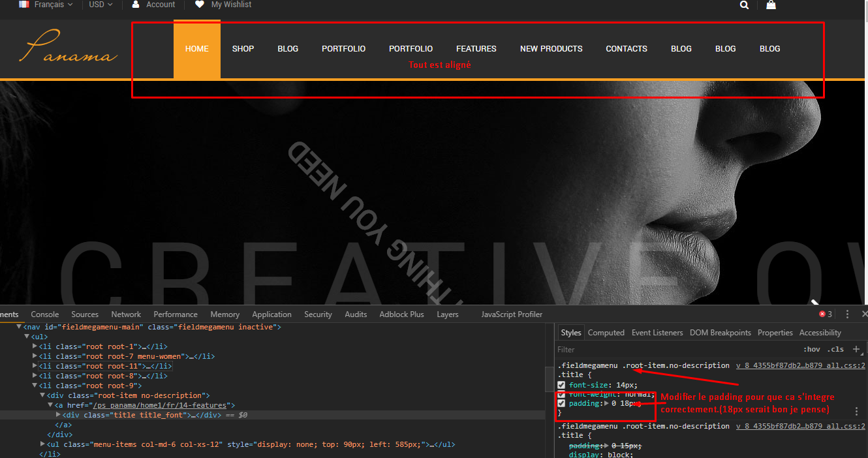Open the all.css:2 source link of first rule
This screenshot has height=458, width=868.
(x=801, y=366)
